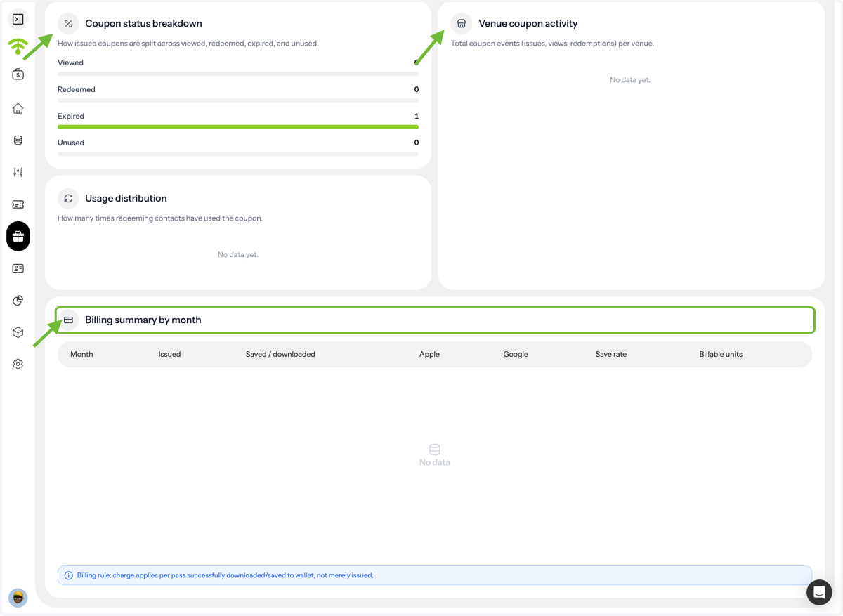Go to the home sidebar icon
The height and width of the screenshot is (616, 843).
(x=18, y=108)
